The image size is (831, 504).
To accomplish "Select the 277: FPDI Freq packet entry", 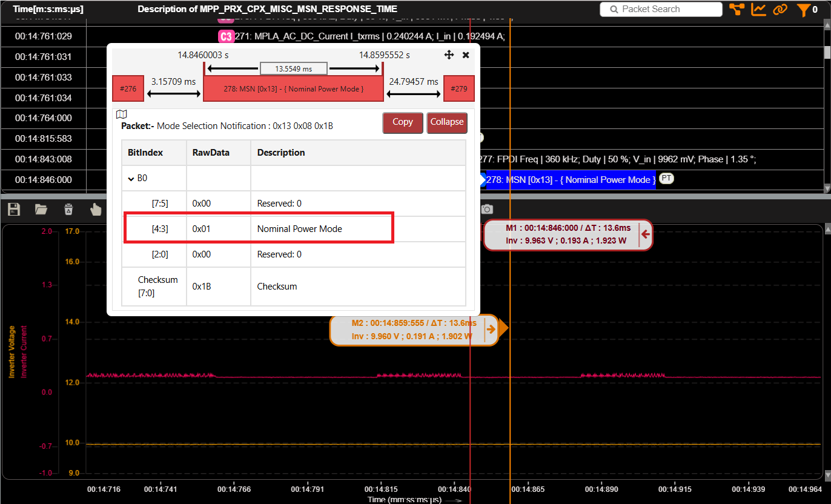I will click(x=618, y=159).
